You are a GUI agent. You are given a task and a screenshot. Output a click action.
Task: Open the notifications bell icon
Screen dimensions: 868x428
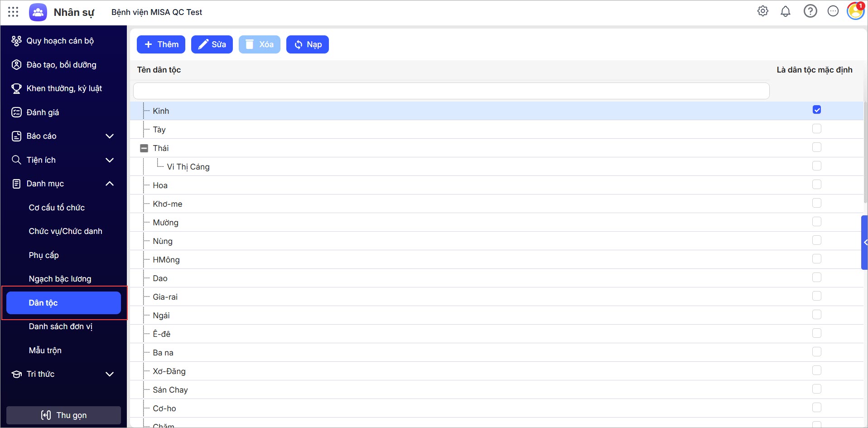point(786,11)
